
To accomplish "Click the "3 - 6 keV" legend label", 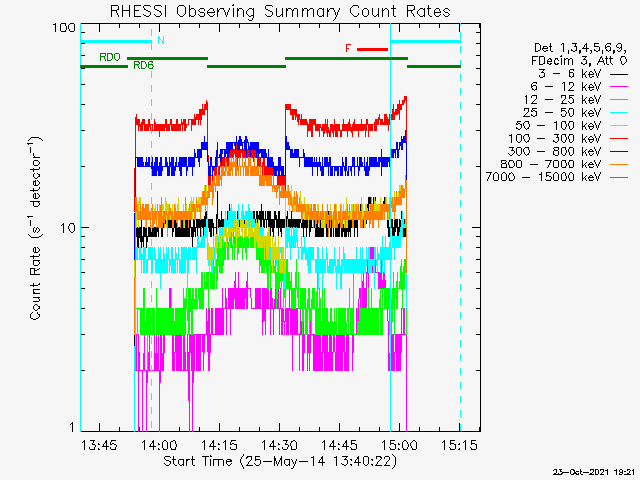I will click(x=570, y=74).
